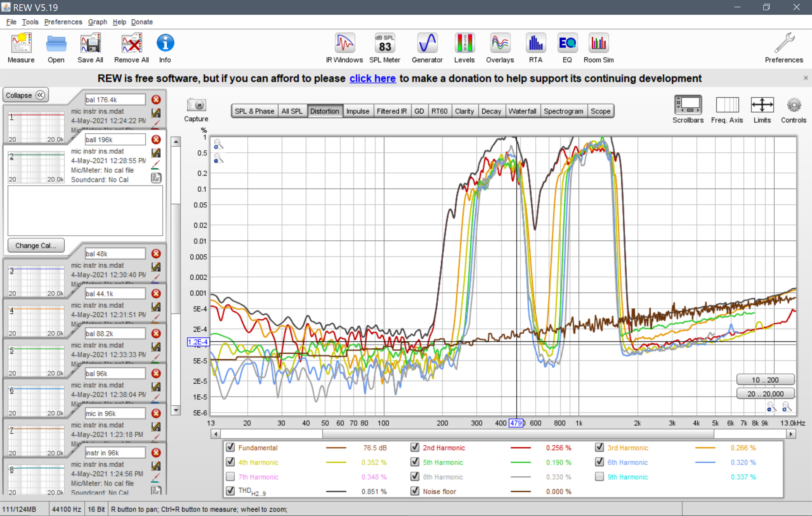Remove the mic in 96k measurement

click(x=156, y=413)
